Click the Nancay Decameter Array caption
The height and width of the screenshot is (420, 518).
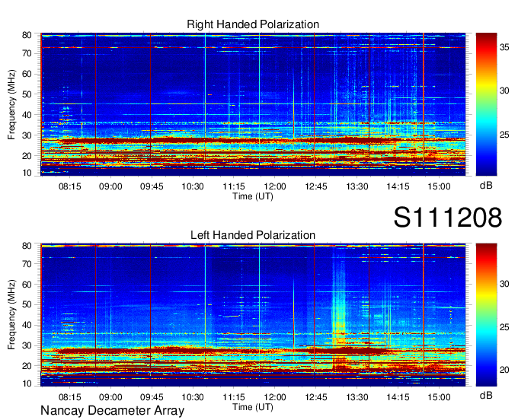(x=112, y=411)
